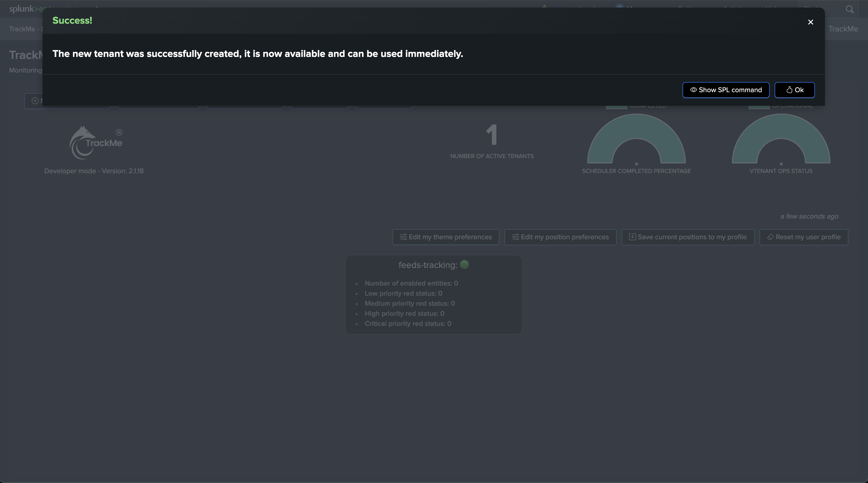Click the green status dot of feeds-tracking
Image resolution: width=868 pixels, height=483 pixels.
point(464,264)
